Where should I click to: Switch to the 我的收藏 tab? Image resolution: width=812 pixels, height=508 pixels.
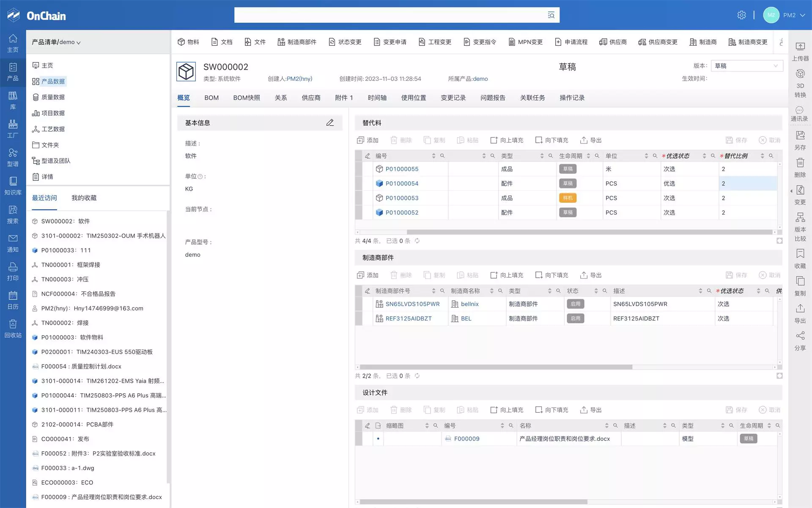coord(84,198)
